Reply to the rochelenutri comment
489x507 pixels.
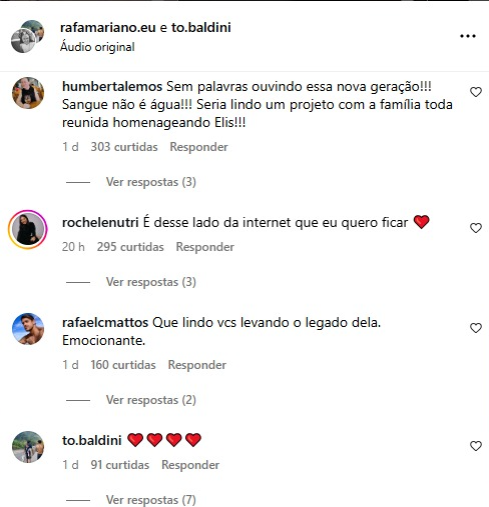click(205, 247)
